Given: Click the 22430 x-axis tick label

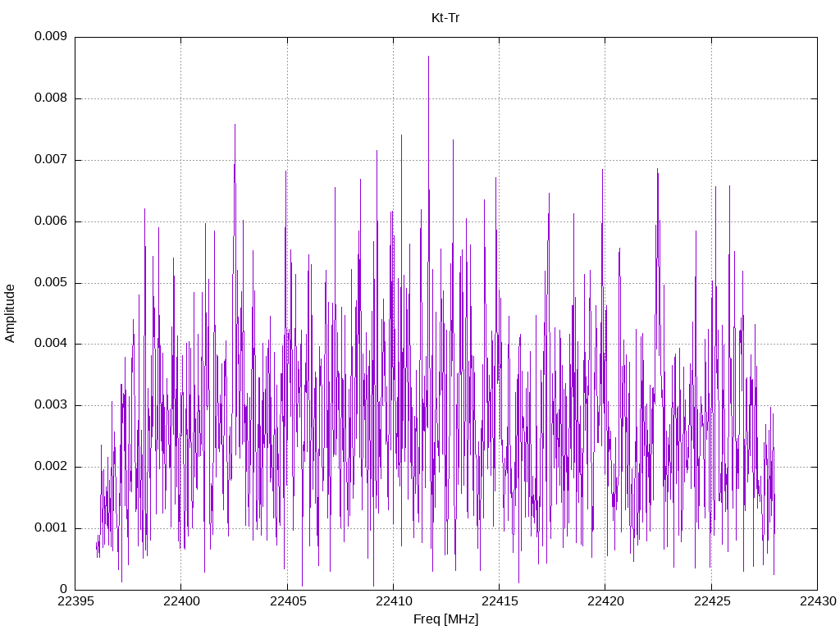Looking at the screenshot, I should (818, 601).
